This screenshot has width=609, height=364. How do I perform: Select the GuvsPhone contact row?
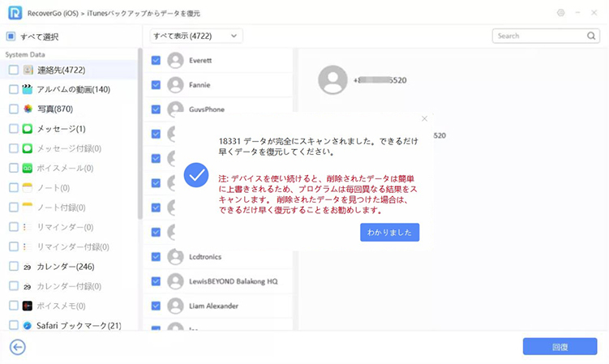click(x=217, y=109)
